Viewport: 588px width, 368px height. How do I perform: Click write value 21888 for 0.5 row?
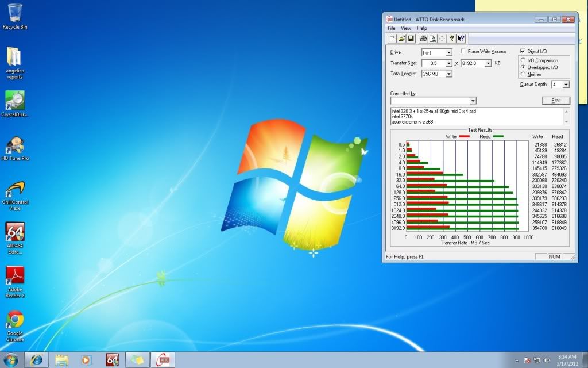540,144
